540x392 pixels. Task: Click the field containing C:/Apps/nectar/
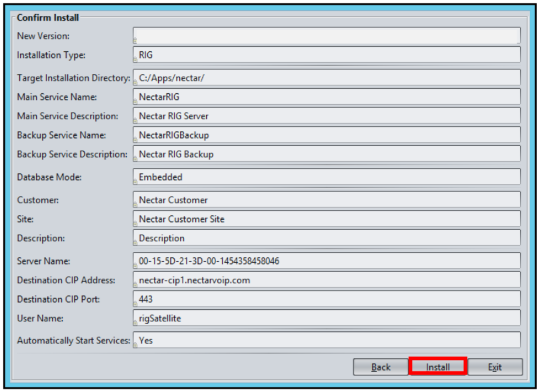(327, 77)
